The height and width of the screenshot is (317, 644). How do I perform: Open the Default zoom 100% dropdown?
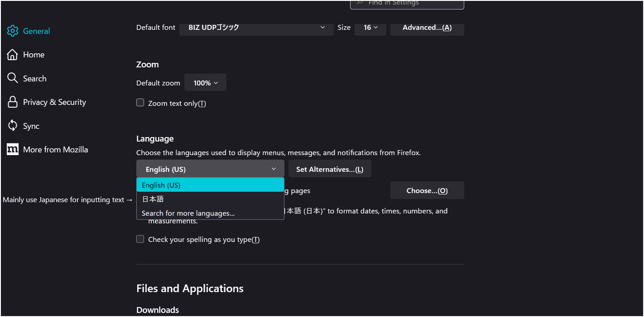205,83
